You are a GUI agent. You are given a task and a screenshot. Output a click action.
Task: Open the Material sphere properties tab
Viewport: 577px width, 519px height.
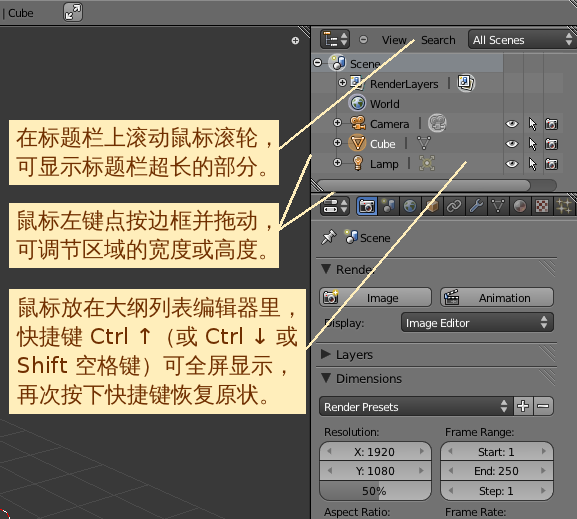pyautogui.click(x=520, y=206)
